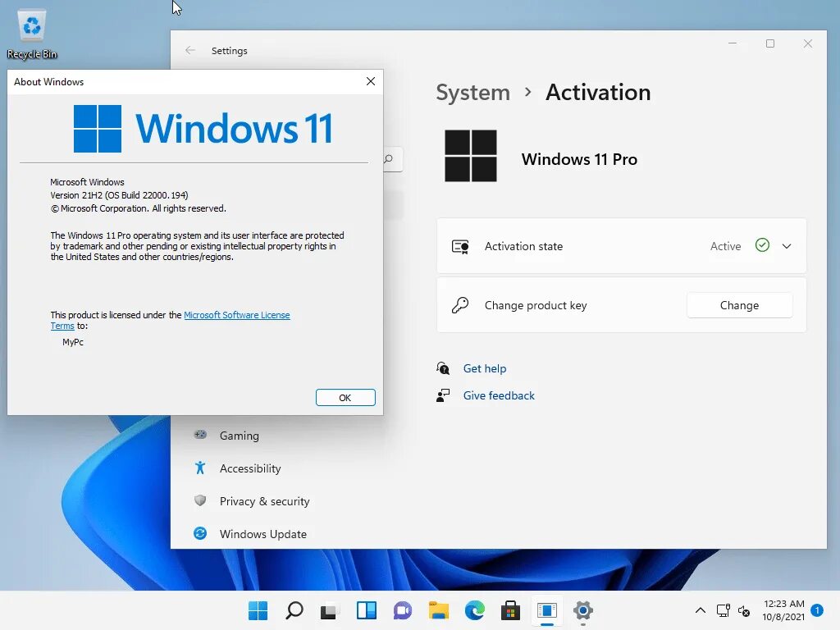Screen dimensions: 840x630
Task: Click the taskbar Search icon
Action: pos(294,610)
